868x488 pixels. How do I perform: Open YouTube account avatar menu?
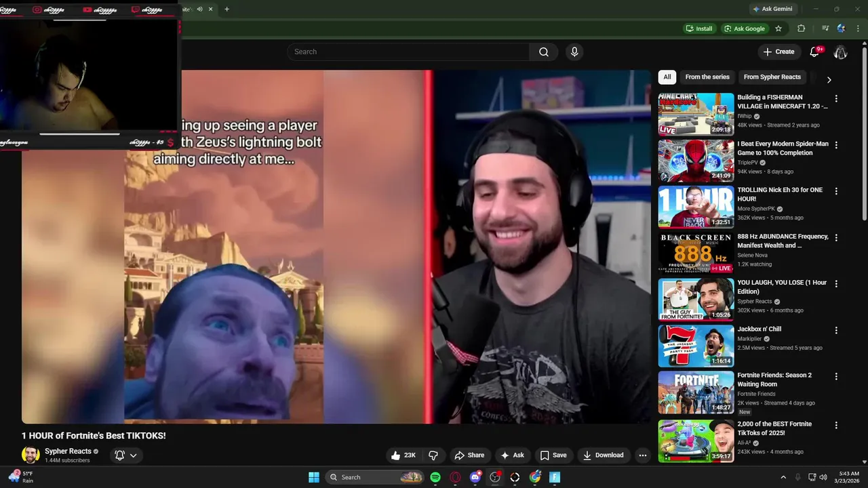click(840, 52)
